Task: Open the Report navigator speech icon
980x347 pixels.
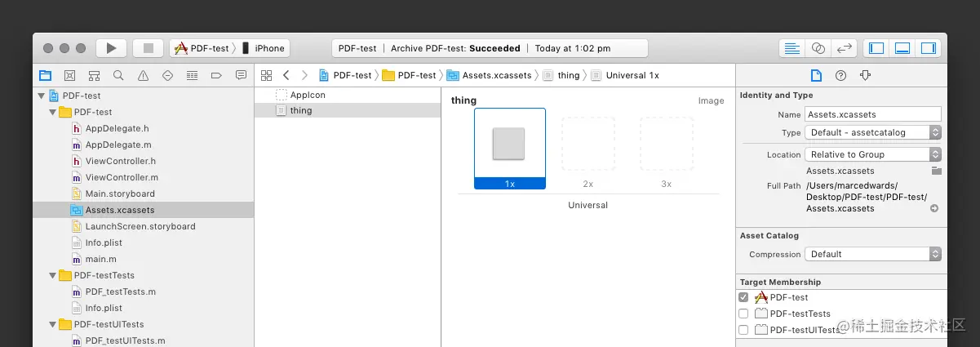Action: pos(241,75)
